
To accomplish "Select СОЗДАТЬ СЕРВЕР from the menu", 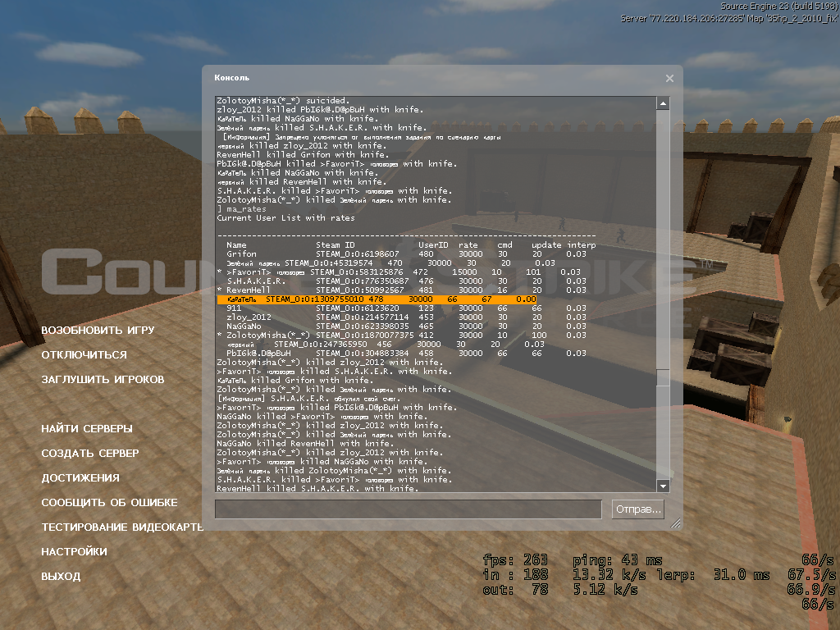I will [90, 453].
